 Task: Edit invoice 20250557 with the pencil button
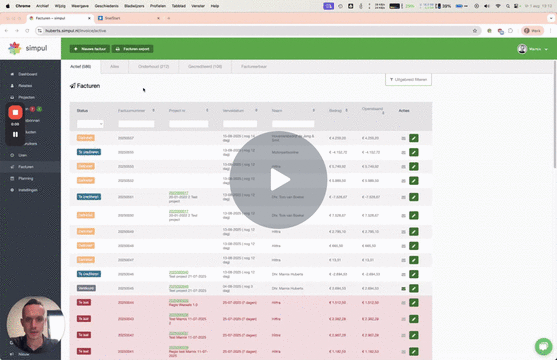(x=413, y=138)
